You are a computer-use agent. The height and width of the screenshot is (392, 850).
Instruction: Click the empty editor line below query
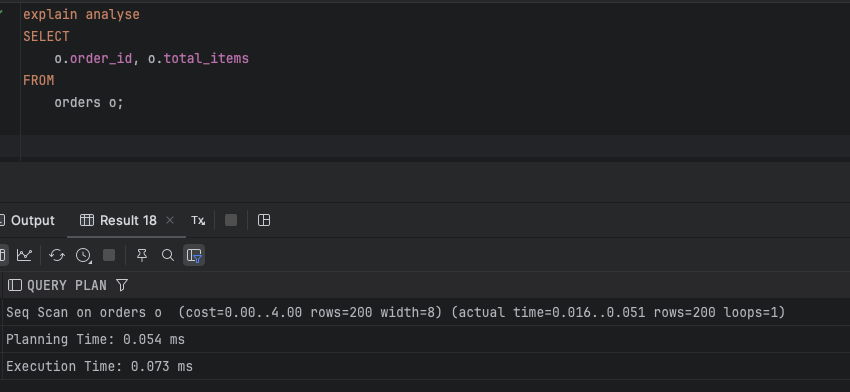pyautogui.click(x=434, y=146)
